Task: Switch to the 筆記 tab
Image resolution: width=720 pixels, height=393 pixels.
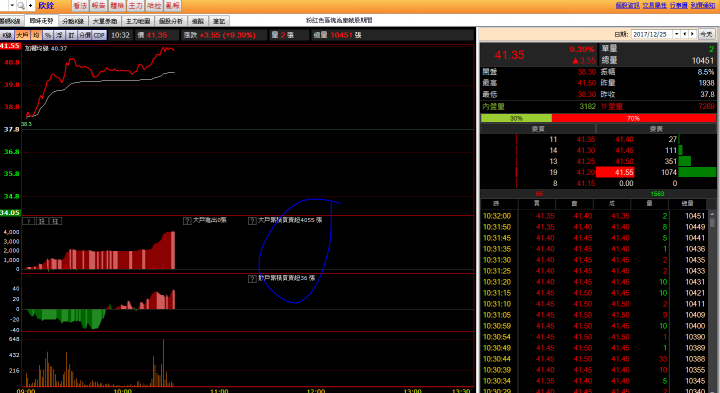Action: point(219,21)
